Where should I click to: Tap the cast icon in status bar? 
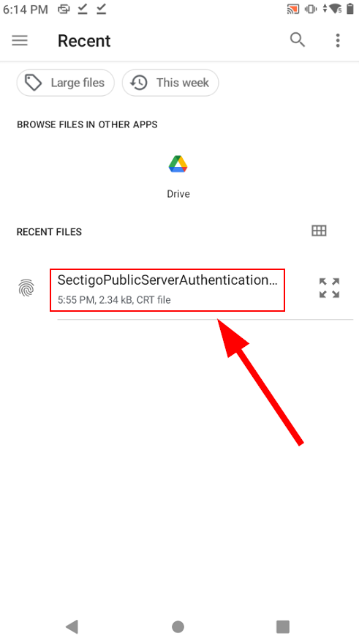point(293,9)
